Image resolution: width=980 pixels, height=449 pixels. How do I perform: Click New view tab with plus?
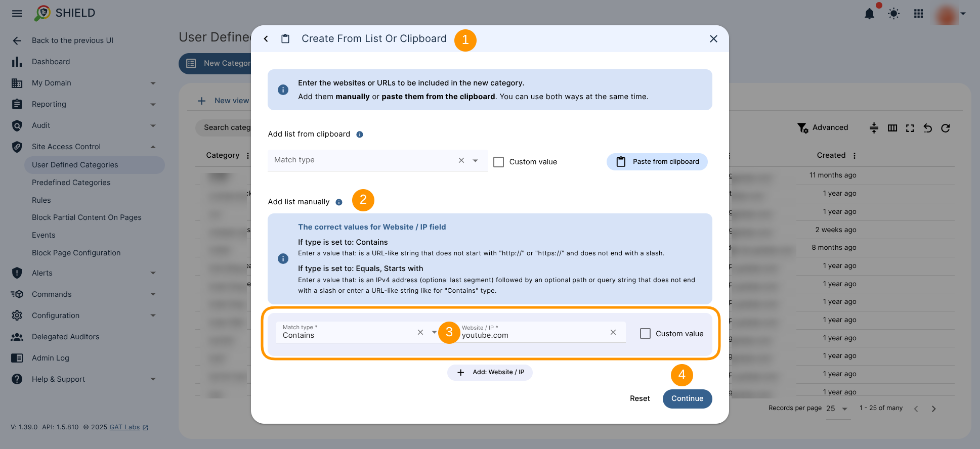224,101
